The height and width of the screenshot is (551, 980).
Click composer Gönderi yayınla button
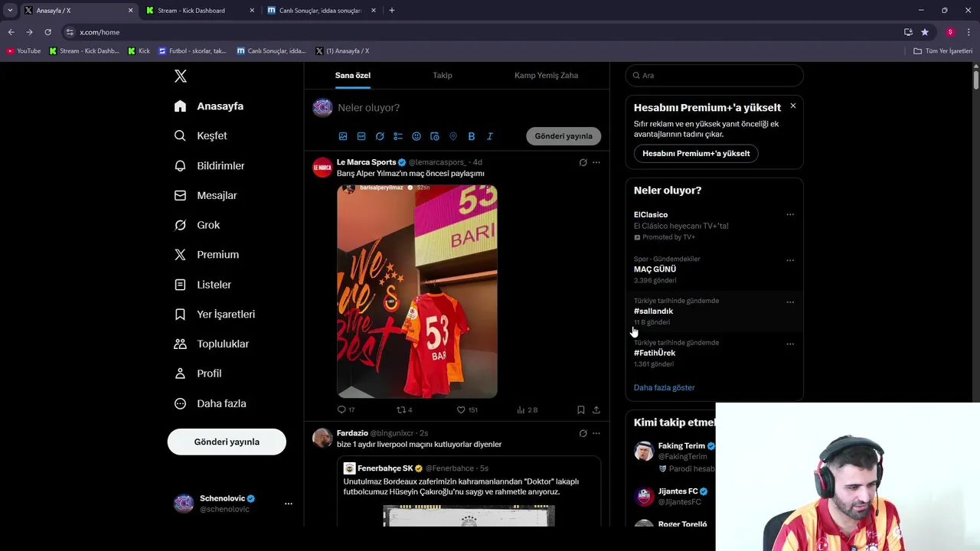563,136
